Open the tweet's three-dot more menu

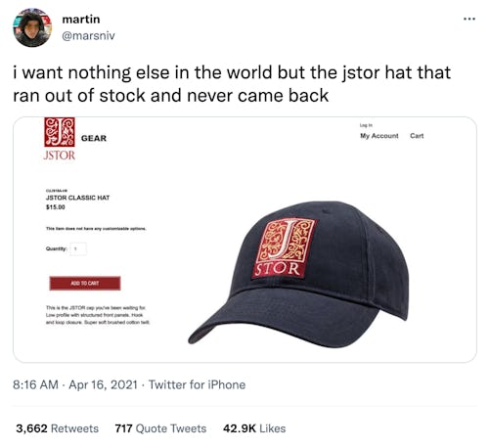tap(469, 20)
